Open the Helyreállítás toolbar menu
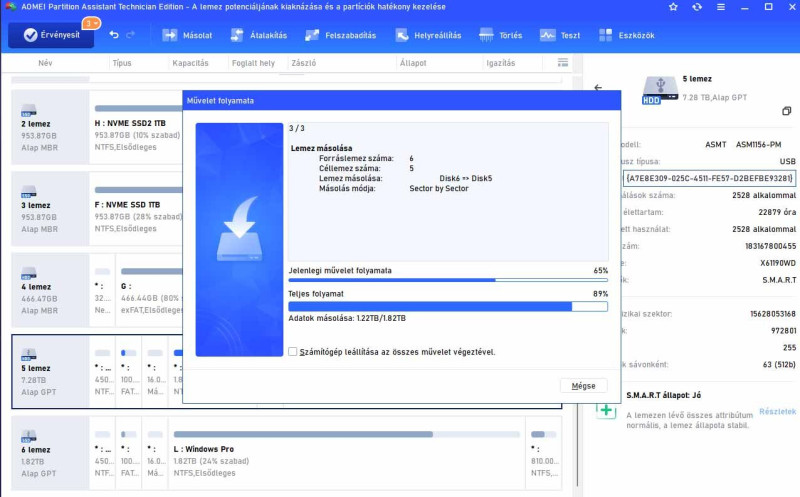800x497 pixels. click(x=428, y=35)
